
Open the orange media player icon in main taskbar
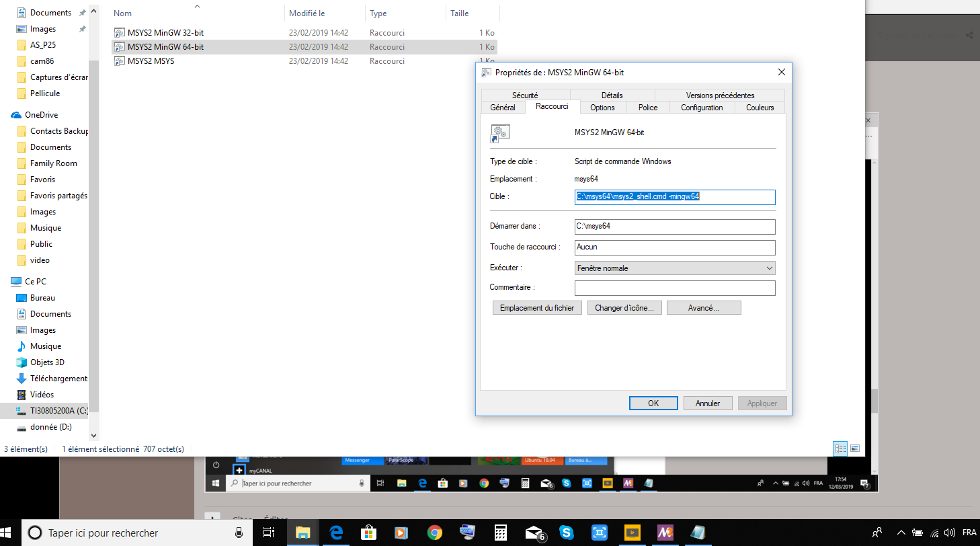click(402, 533)
